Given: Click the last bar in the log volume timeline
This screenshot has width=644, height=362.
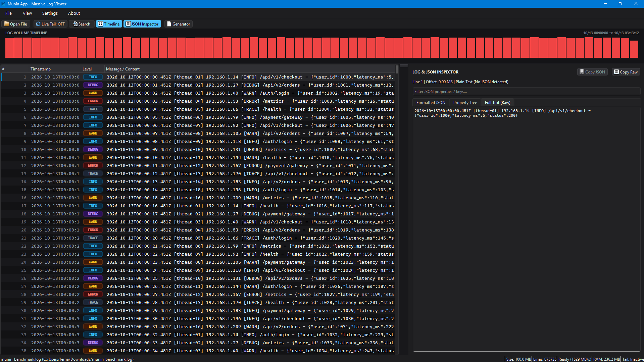Looking at the screenshot, I should click(x=634, y=49).
